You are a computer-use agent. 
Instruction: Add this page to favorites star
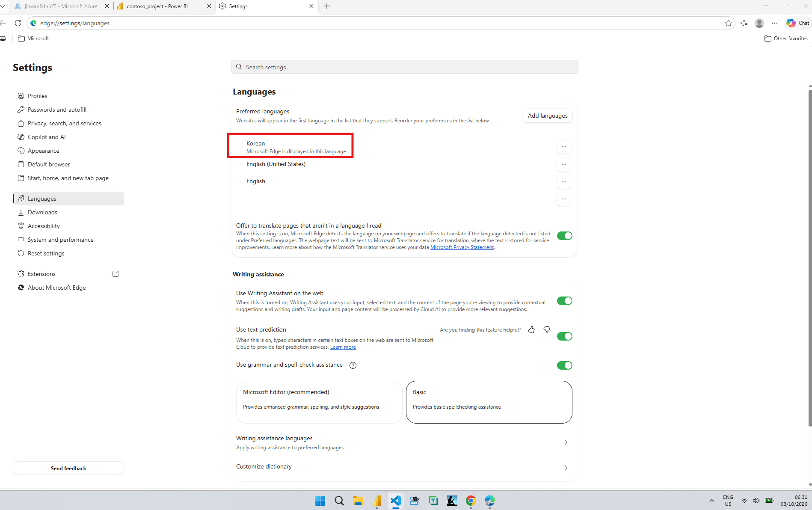coord(729,23)
